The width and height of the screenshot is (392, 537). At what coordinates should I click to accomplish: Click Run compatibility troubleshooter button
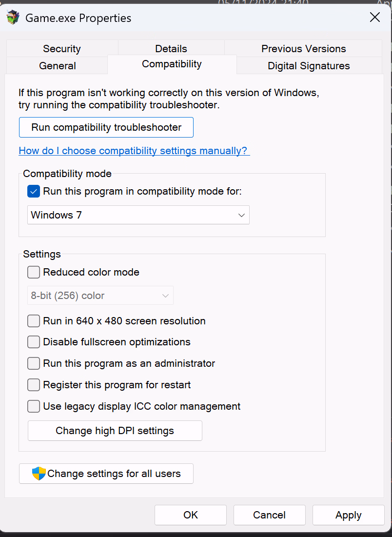pyautogui.click(x=106, y=127)
